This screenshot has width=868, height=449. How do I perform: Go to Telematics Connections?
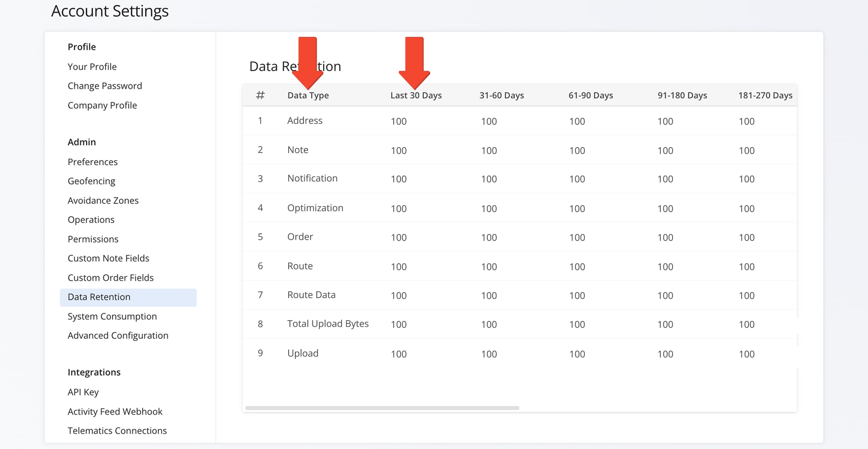[x=117, y=431]
